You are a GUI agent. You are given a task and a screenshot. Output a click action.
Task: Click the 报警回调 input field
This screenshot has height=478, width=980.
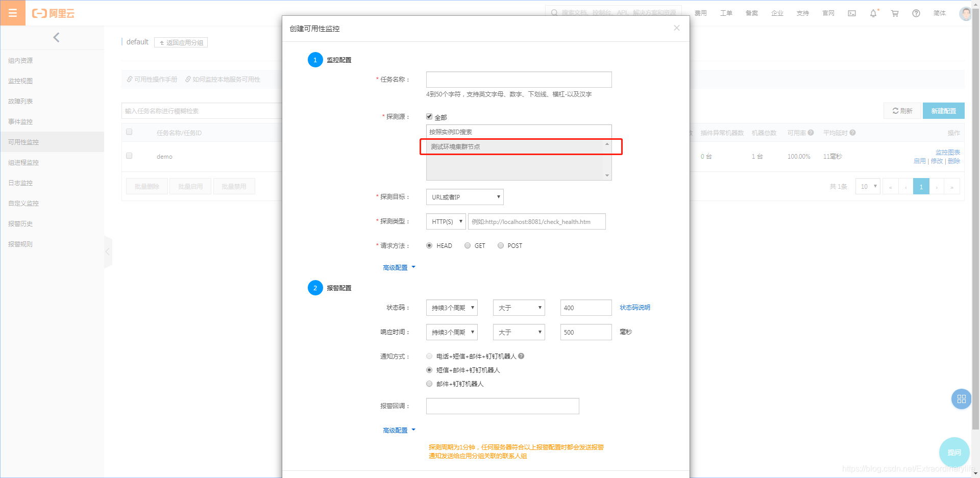tap(502, 406)
